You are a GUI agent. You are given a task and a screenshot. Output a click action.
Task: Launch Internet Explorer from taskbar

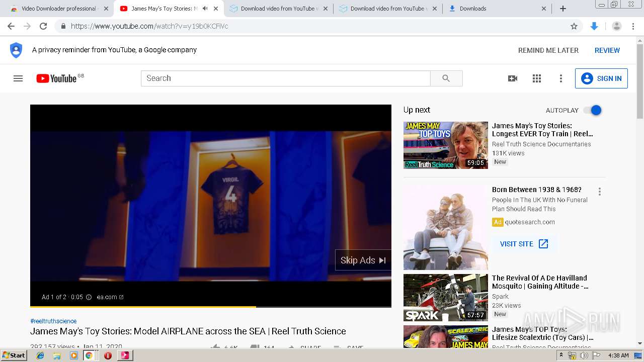(40, 355)
